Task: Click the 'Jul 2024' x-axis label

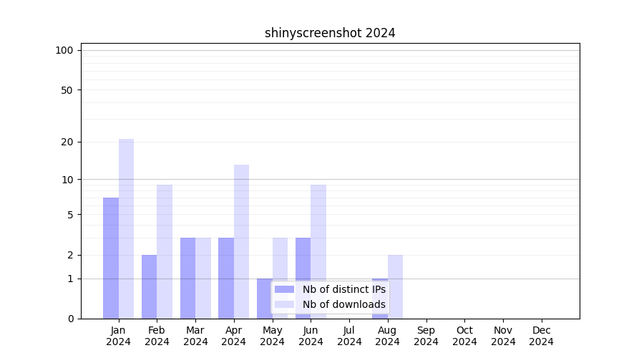Action: point(349,336)
